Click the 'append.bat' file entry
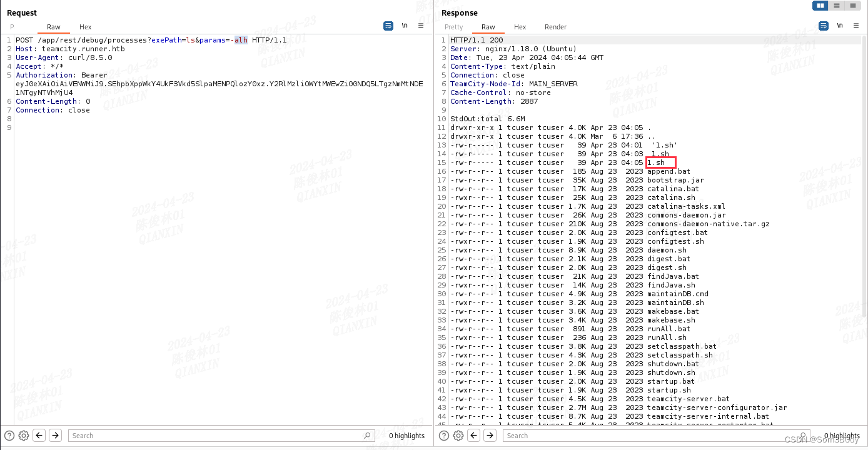 coord(669,171)
